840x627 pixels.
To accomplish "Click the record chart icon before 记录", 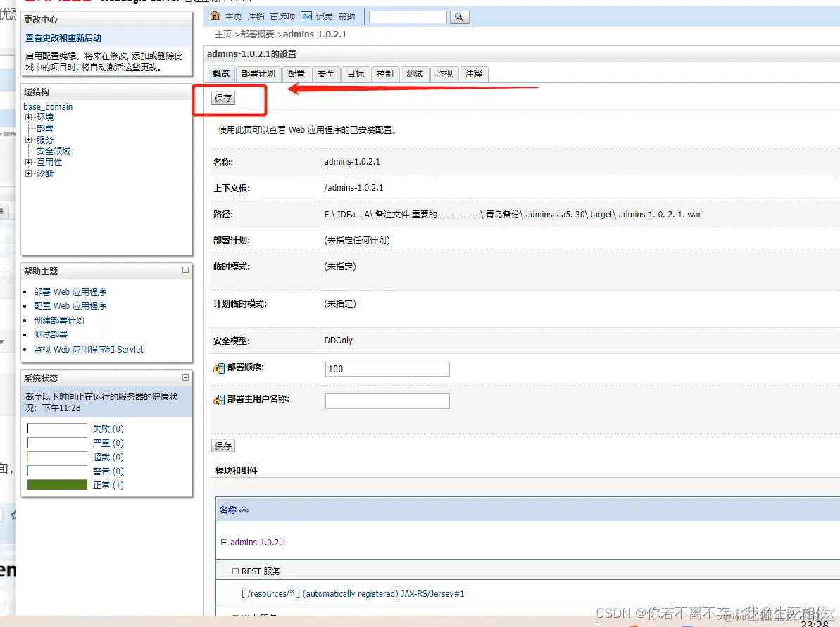I will click(306, 16).
